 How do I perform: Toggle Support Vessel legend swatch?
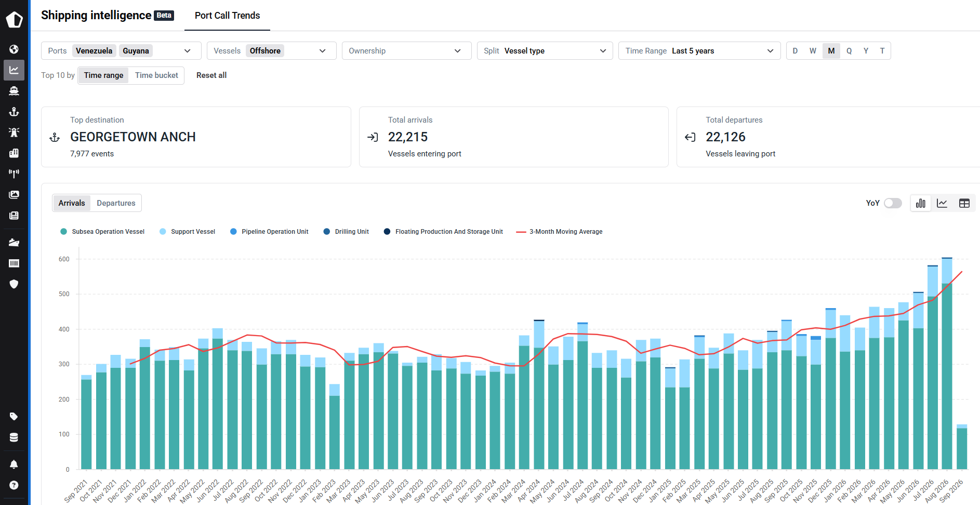pyautogui.click(x=163, y=232)
